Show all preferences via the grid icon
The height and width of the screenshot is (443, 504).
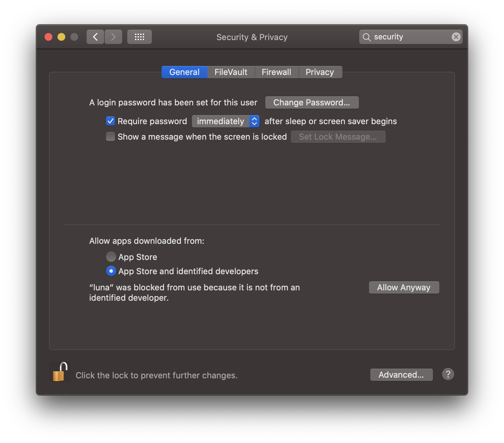139,37
